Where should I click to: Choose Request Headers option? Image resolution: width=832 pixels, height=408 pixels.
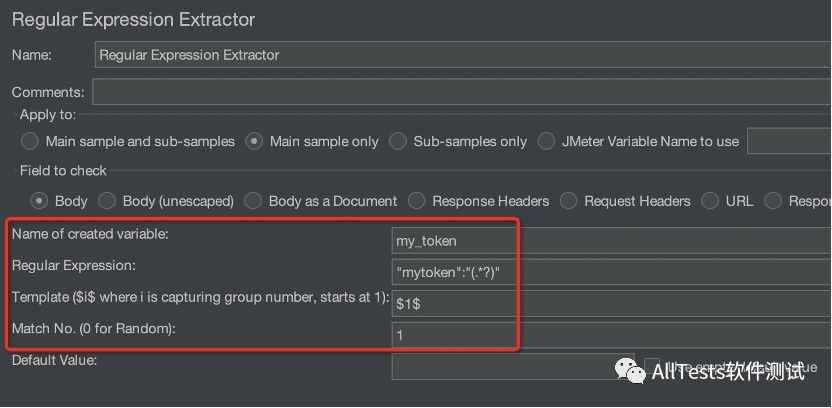568,201
